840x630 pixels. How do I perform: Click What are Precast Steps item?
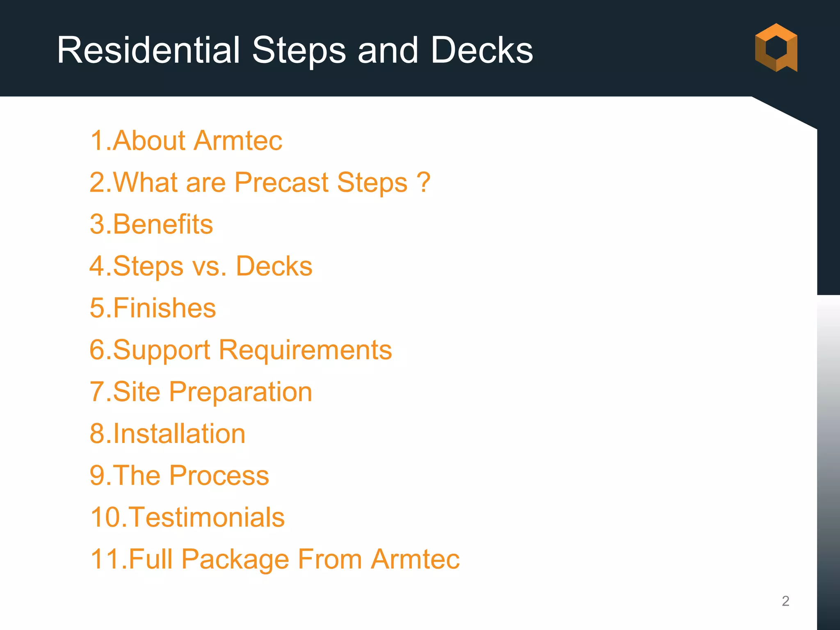click(x=260, y=183)
